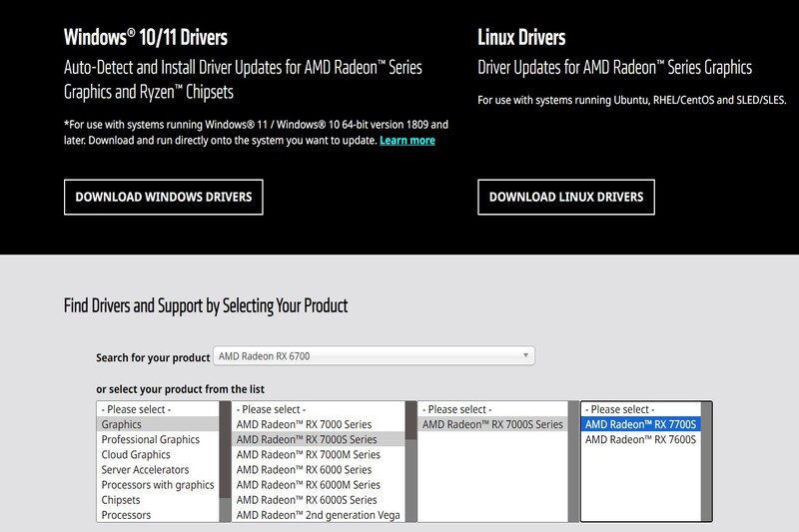Select Processors category in the list
Screen dimensions: 799x532
click(x=158, y=515)
